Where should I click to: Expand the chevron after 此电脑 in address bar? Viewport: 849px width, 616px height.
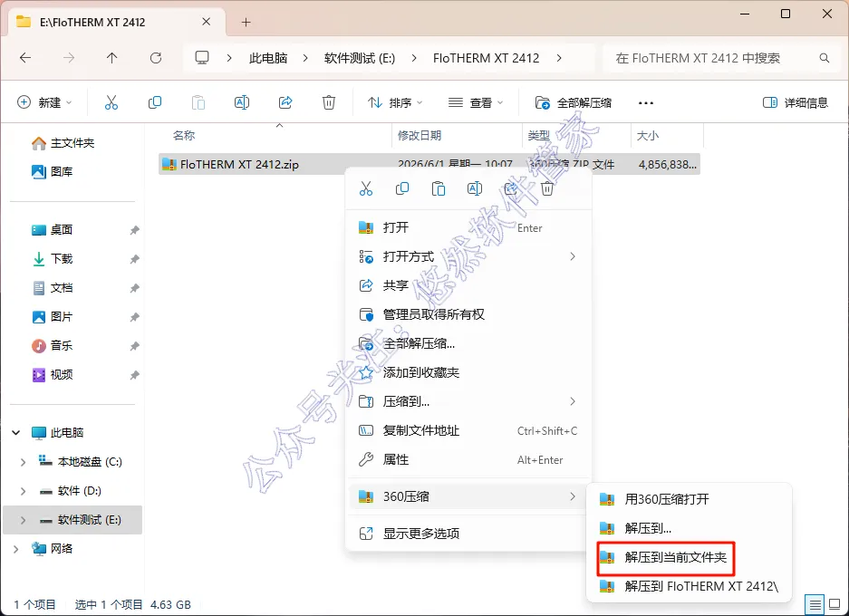[305, 58]
